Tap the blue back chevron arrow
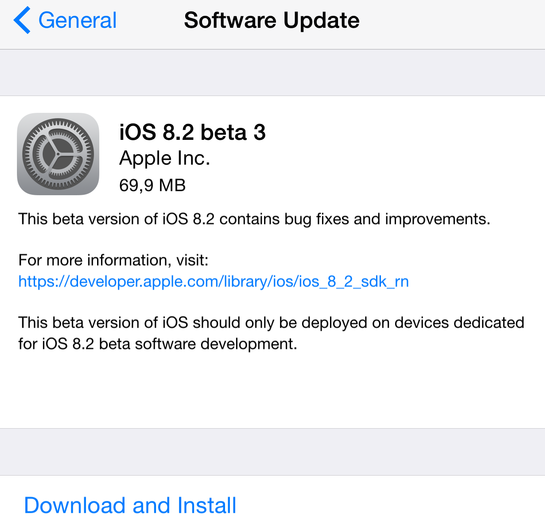The height and width of the screenshot is (531, 545). point(22,20)
